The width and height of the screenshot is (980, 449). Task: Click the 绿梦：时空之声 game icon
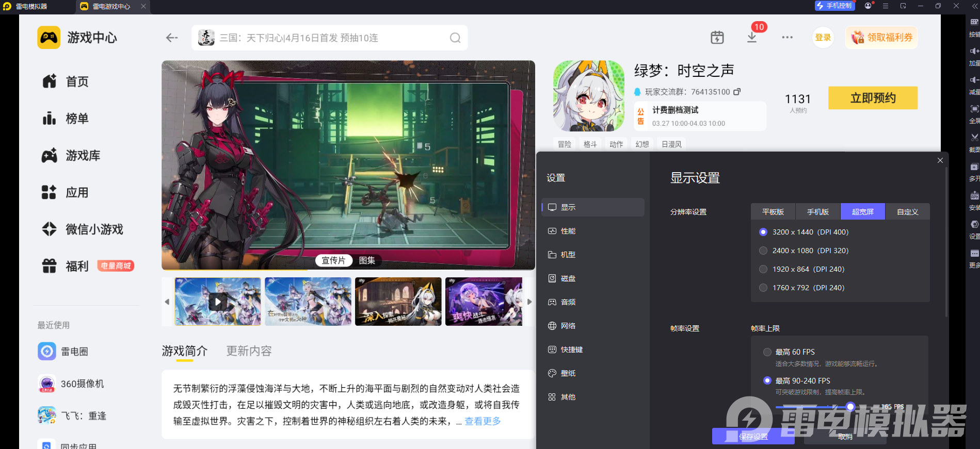pyautogui.click(x=589, y=96)
